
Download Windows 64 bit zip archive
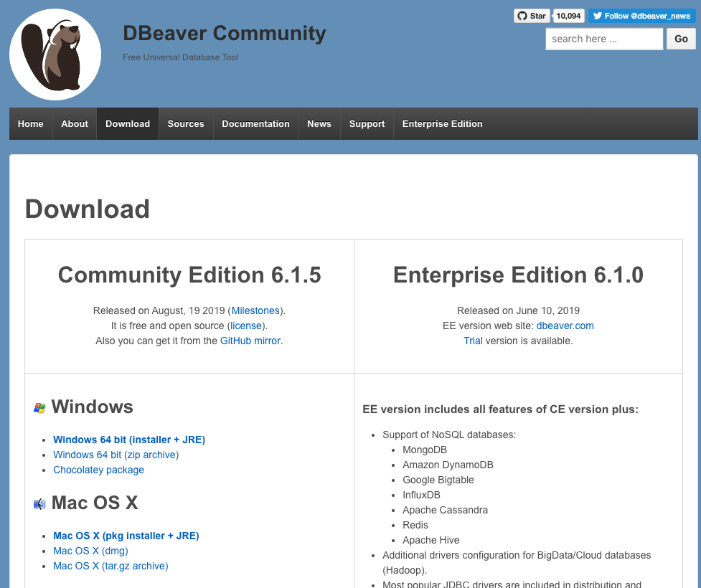(116, 455)
